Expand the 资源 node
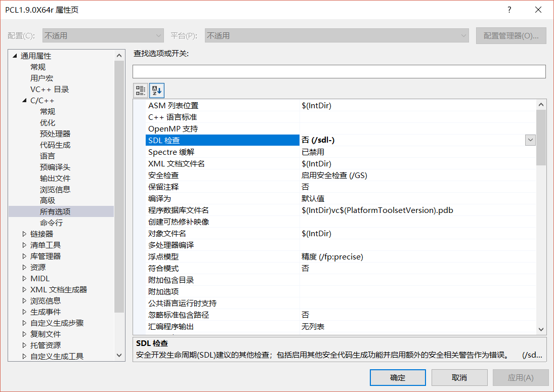 [24, 267]
